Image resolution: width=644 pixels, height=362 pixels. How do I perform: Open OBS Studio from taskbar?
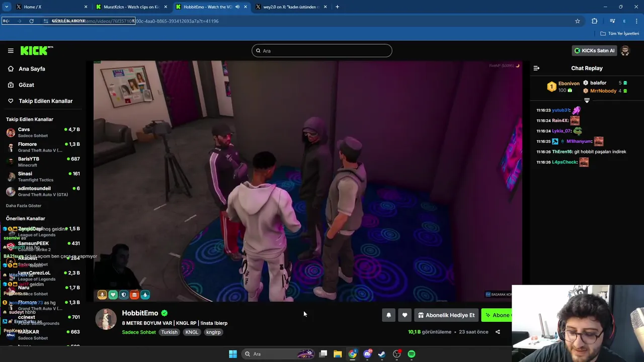397,354
